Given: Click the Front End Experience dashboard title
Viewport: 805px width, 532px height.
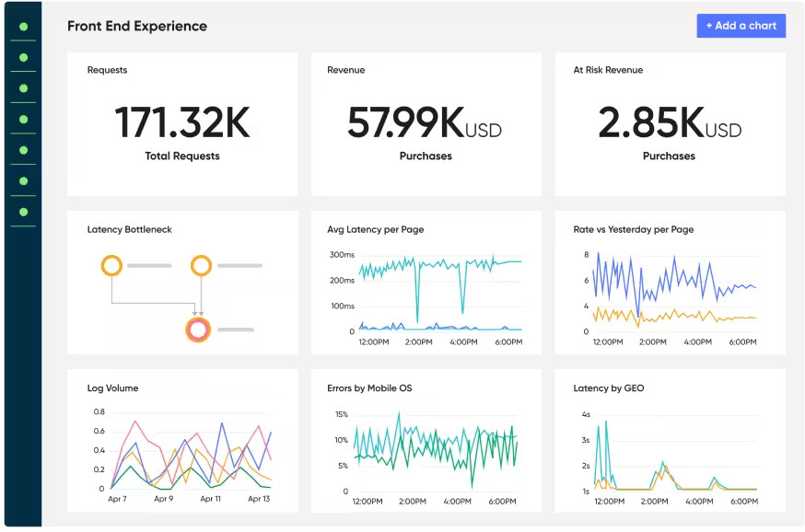Looking at the screenshot, I should point(137,26).
